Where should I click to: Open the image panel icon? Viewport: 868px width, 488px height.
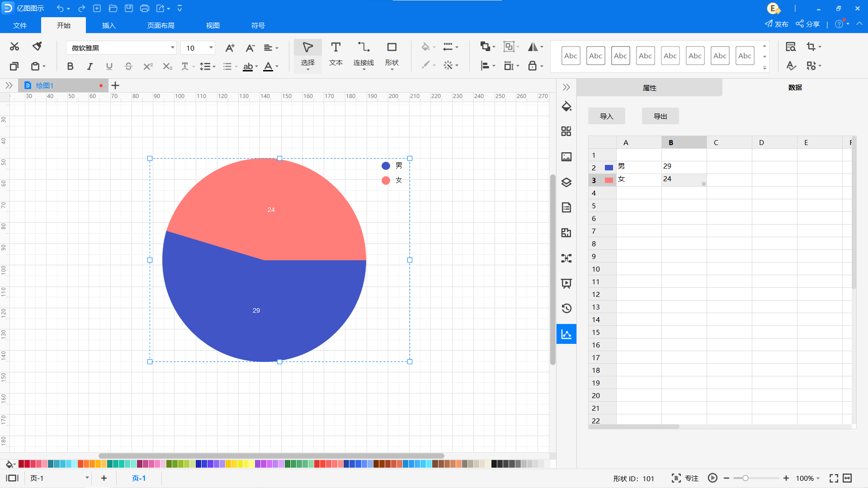566,157
